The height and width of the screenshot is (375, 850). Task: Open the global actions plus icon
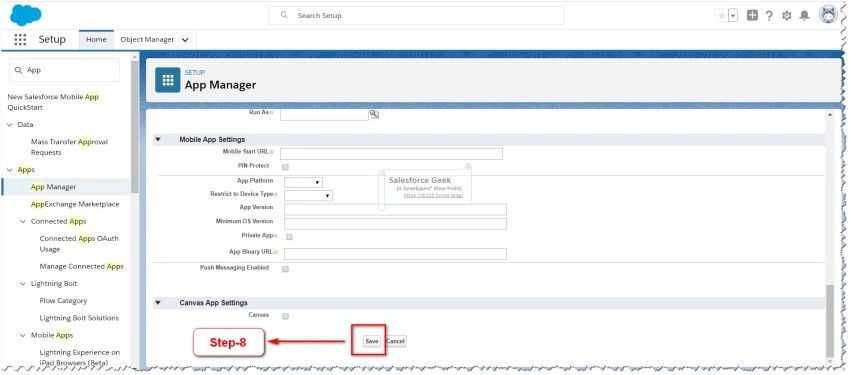point(752,16)
